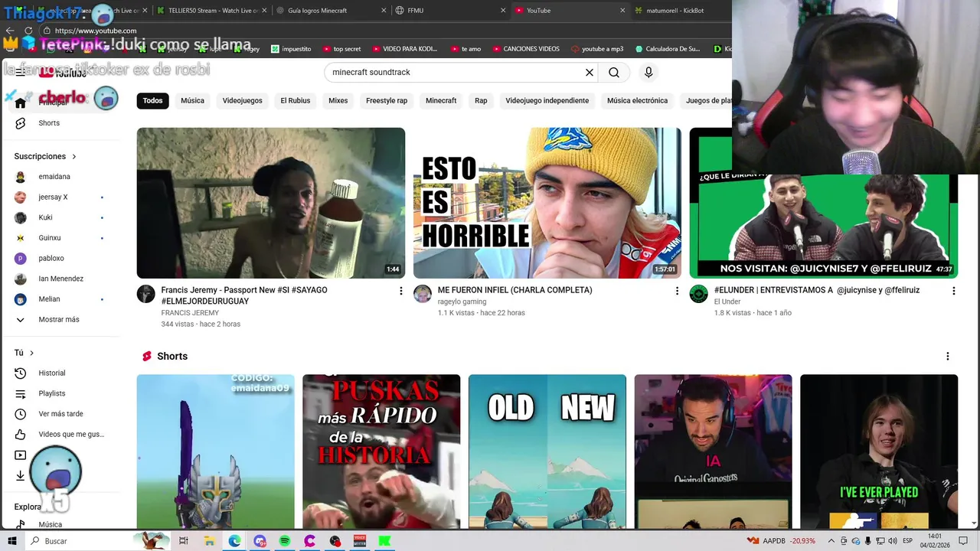Open options for the Francis Jeremy video
This screenshot has width=980, height=551.
[400, 291]
